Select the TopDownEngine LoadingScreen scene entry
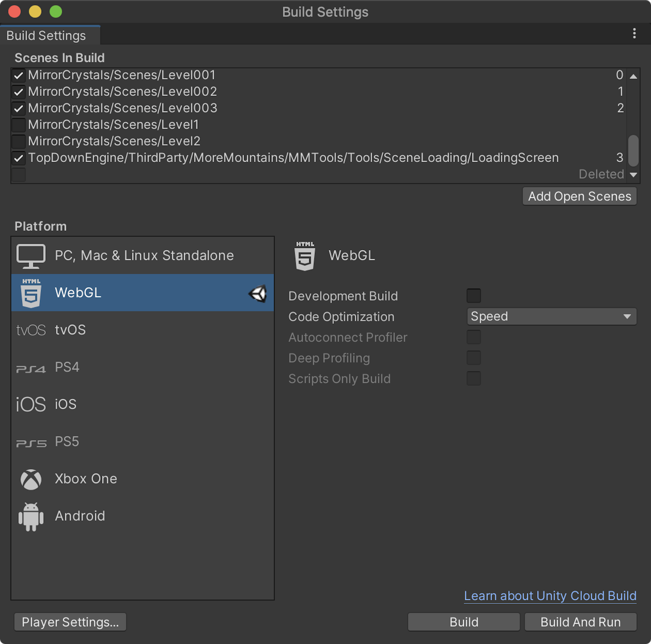The image size is (651, 644). tap(293, 157)
